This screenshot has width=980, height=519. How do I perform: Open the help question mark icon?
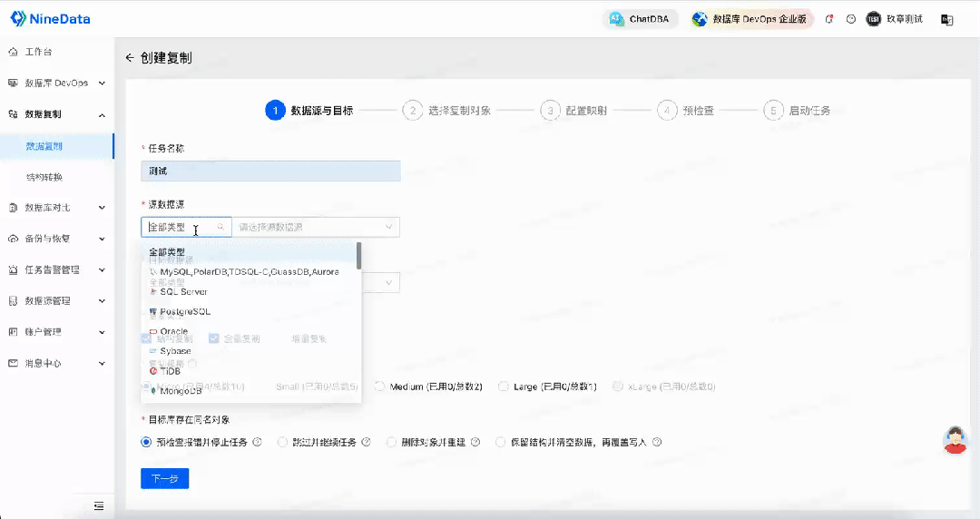click(850, 19)
